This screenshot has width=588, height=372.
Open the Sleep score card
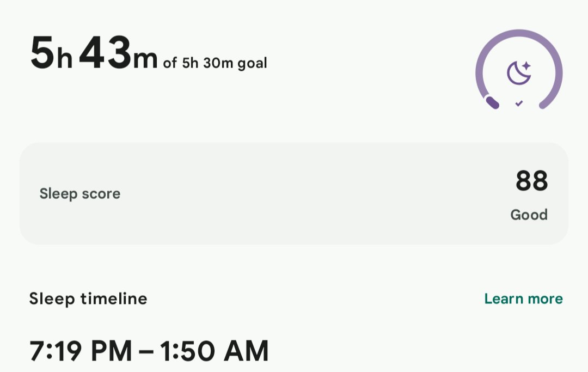click(294, 193)
